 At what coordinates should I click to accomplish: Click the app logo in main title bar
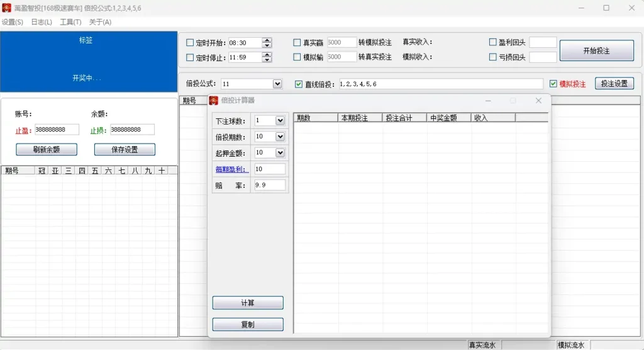pos(6,8)
